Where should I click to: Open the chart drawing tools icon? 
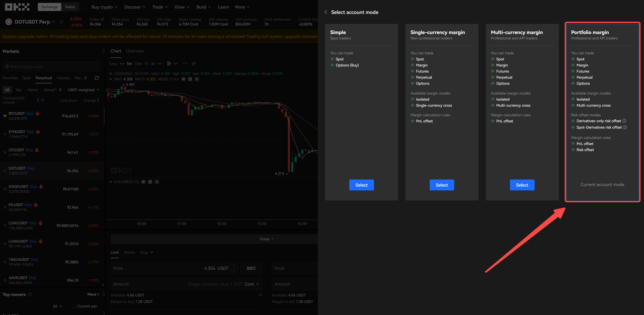(x=194, y=64)
